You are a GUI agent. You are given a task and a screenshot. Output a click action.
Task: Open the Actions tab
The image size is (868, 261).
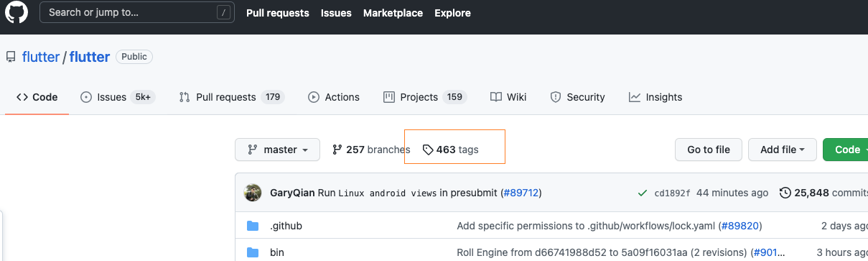pyautogui.click(x=334, y=97)
